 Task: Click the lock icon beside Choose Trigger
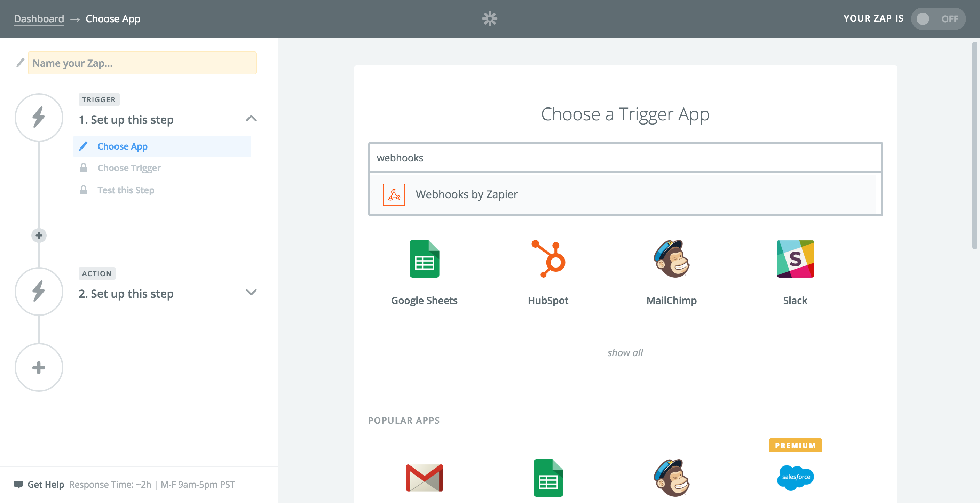tap(83, 168)
